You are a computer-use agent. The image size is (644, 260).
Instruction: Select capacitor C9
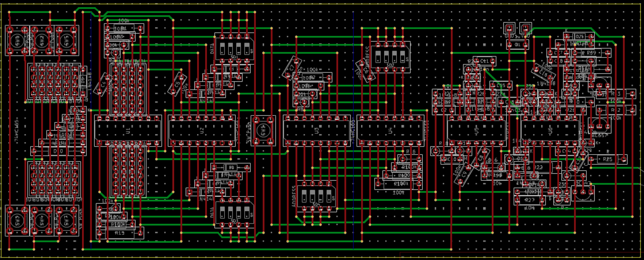pyautogui.click(x=464, y=174)
